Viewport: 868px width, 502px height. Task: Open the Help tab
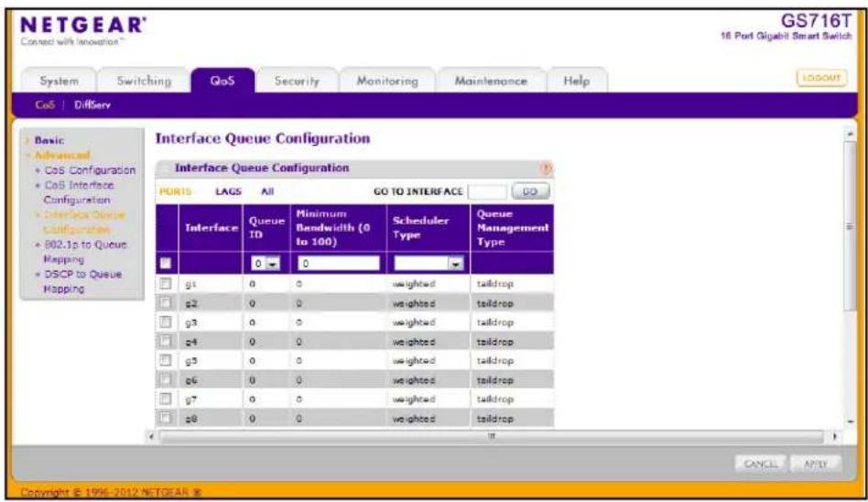577,81
